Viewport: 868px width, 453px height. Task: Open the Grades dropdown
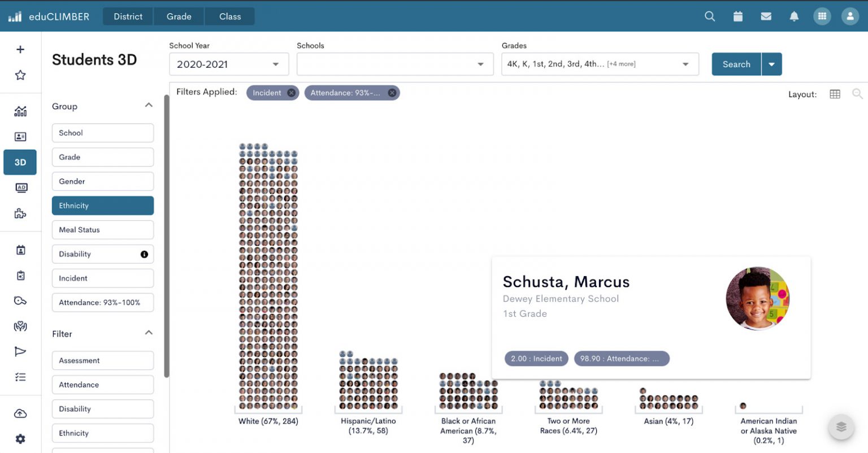click(x=600, y=64)
